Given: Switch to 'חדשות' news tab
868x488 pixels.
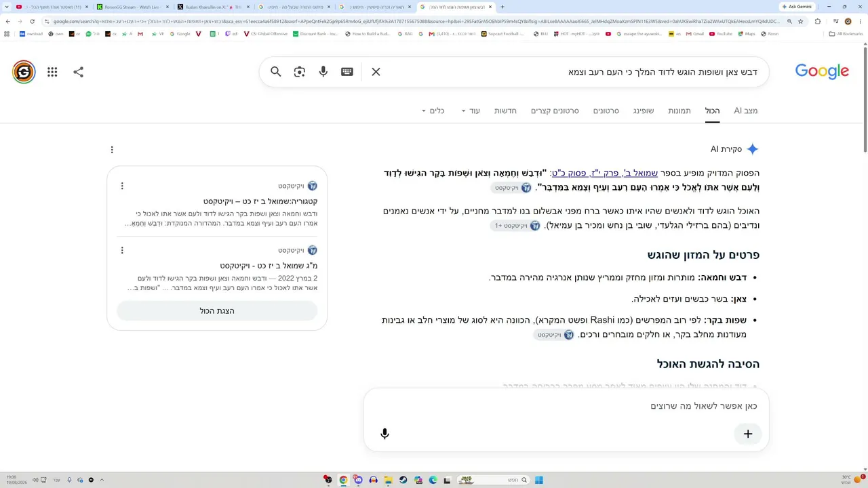Looking at the screenshot, I should pyautogui.click(x=505, y=110).
